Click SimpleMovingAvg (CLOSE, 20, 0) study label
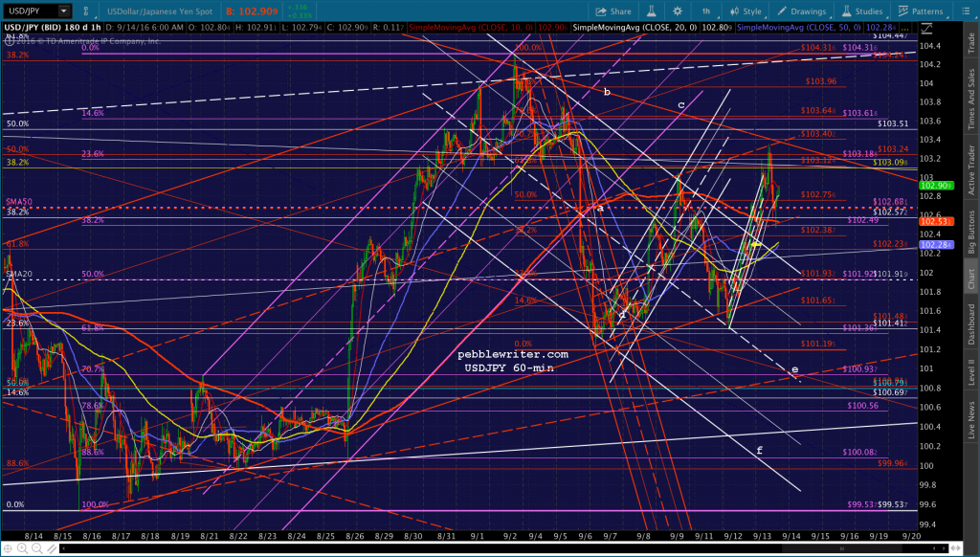Image resolution: width=980 pixels, height=557 pixels. click(x=635, y=28)
